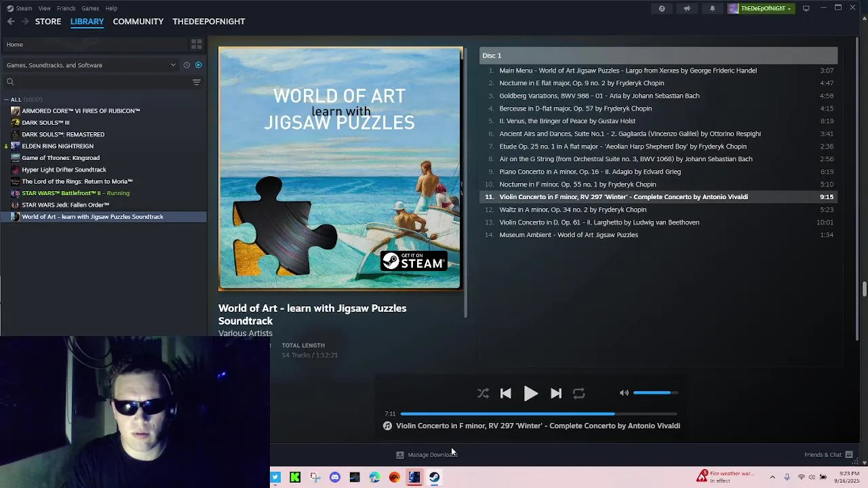Shuffle the soundtrack tracks
The width and height of the screenshot is (868, 488).
483,393
